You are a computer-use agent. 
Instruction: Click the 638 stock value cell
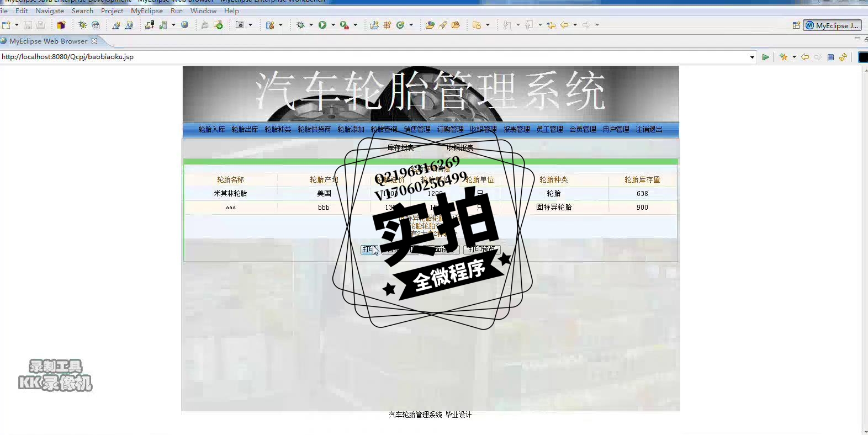(x=642, y=193)
